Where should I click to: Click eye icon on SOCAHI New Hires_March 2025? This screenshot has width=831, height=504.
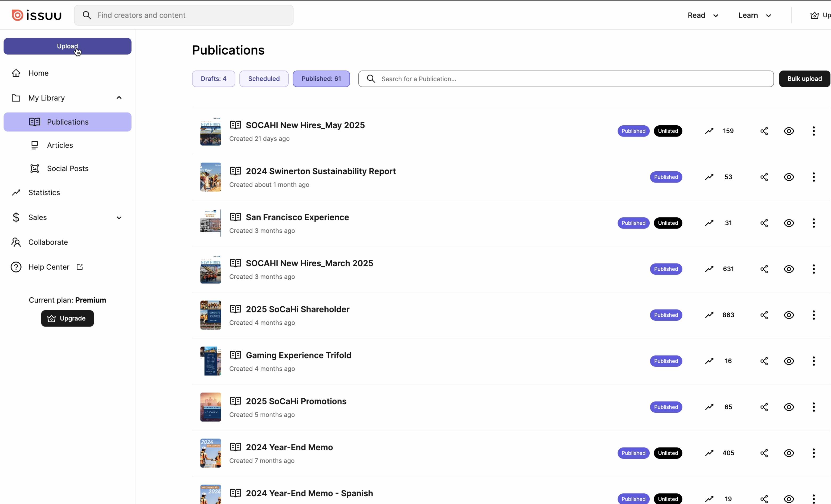point(788,269)
